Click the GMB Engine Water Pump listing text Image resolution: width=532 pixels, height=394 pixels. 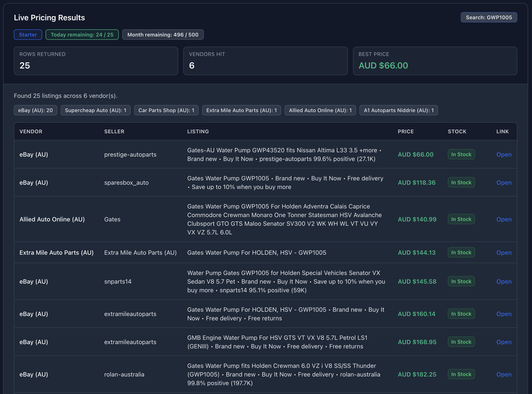click(x=277, y=342)
